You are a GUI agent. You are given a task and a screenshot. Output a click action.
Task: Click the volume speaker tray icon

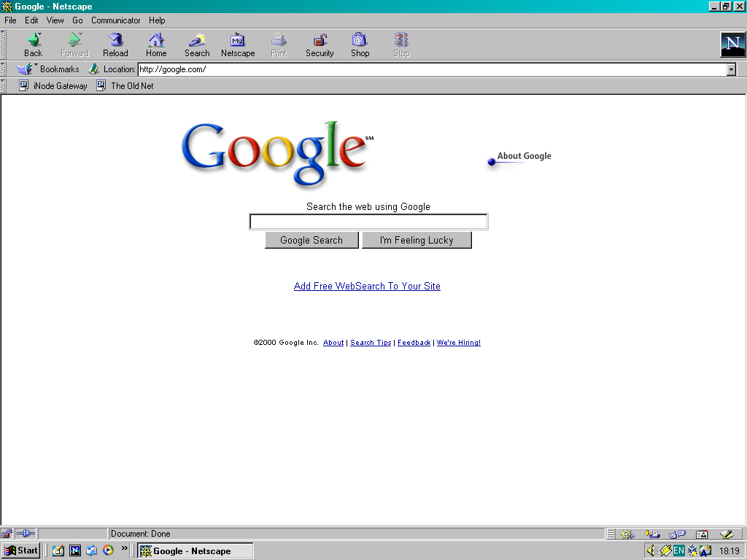tap(651, 551)
